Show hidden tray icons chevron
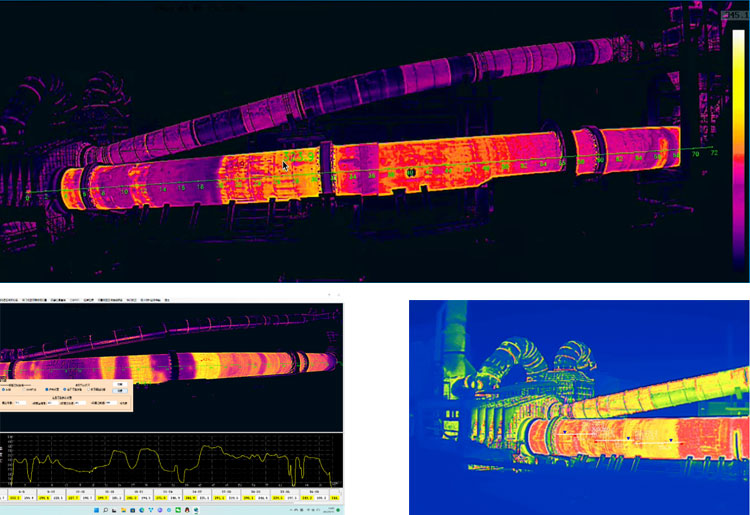Screen dimensions: 750x515 click(x=291, y=510)
